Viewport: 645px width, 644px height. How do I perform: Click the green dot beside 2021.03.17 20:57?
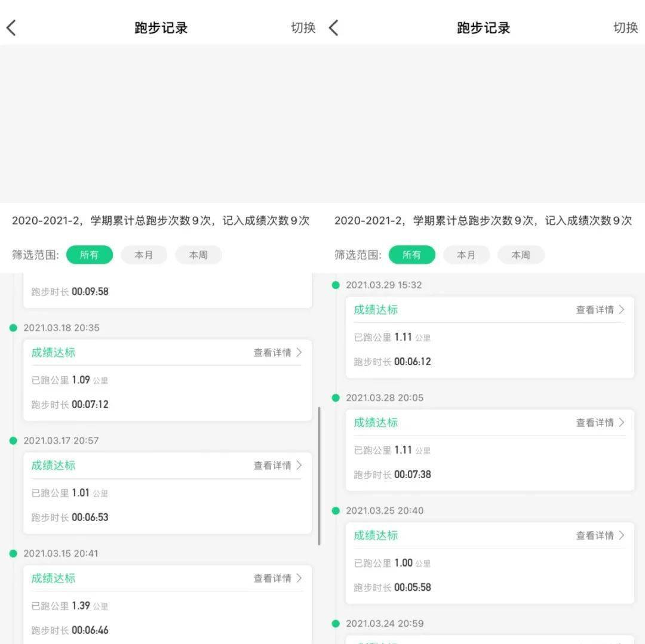13,440
